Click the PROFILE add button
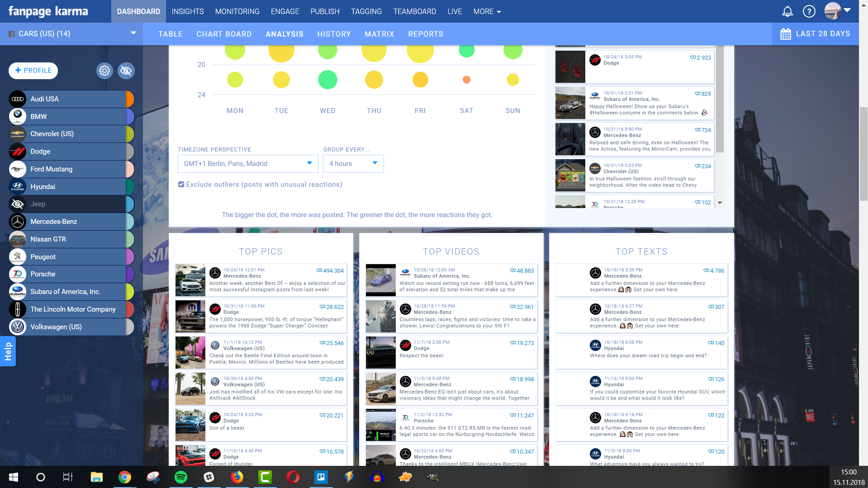 (x=33, y=71)
